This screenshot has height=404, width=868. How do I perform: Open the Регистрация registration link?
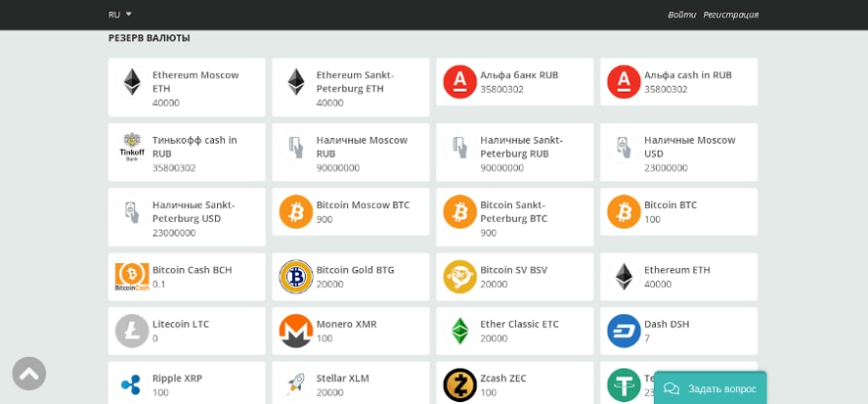point(731,15)
